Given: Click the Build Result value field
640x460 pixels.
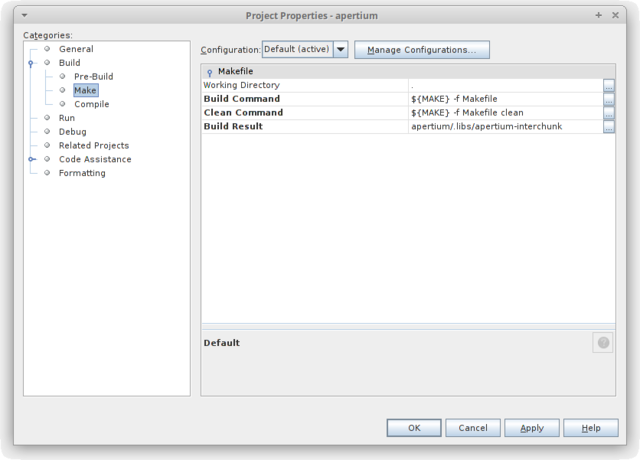Looking at the screenshot, I should coord(504,127).
